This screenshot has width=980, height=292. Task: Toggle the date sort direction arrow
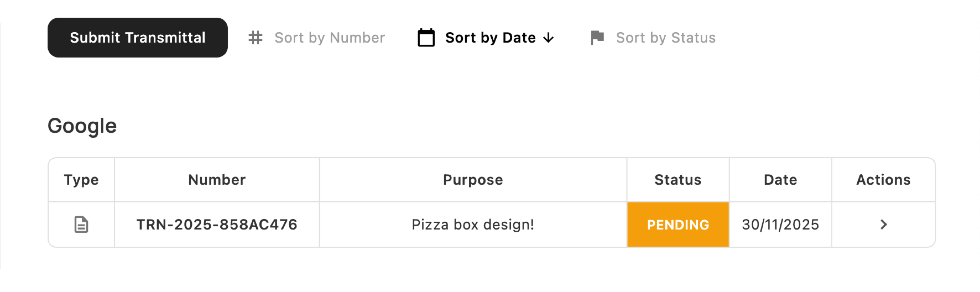549,38
